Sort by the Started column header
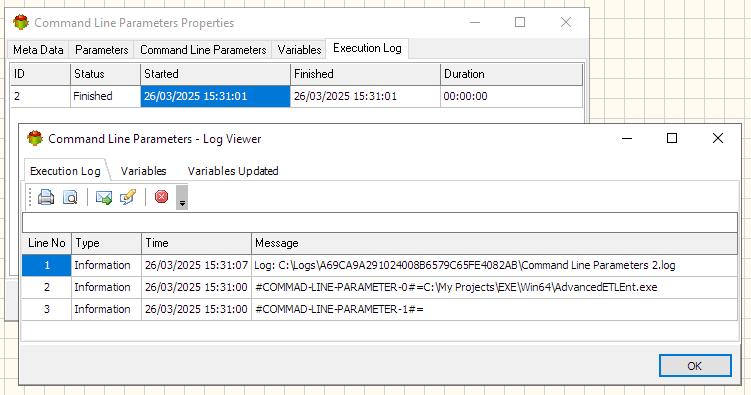The image size is (751, 395). click(x=215, y=74)
